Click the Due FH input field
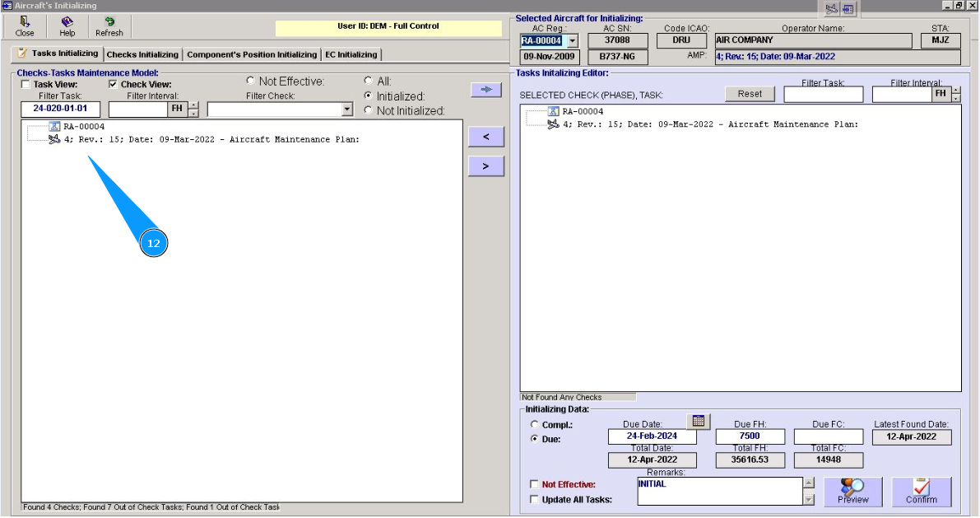The width and height of the screenshot is (980, 518). click(748, 436)
